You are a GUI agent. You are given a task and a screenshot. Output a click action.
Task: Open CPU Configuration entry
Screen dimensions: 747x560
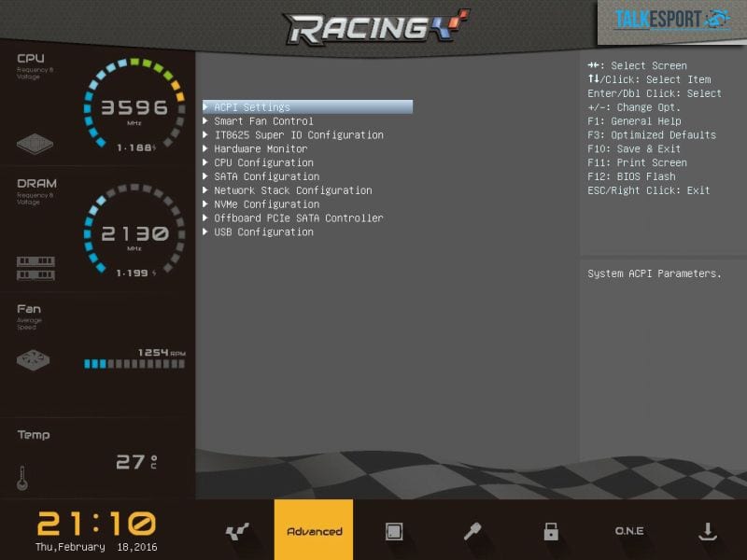263,162
